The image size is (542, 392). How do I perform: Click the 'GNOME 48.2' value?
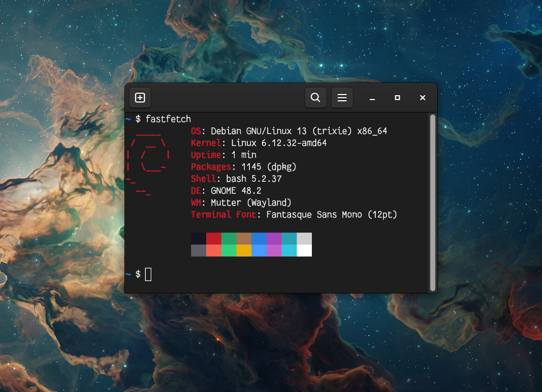click(236, 191)
